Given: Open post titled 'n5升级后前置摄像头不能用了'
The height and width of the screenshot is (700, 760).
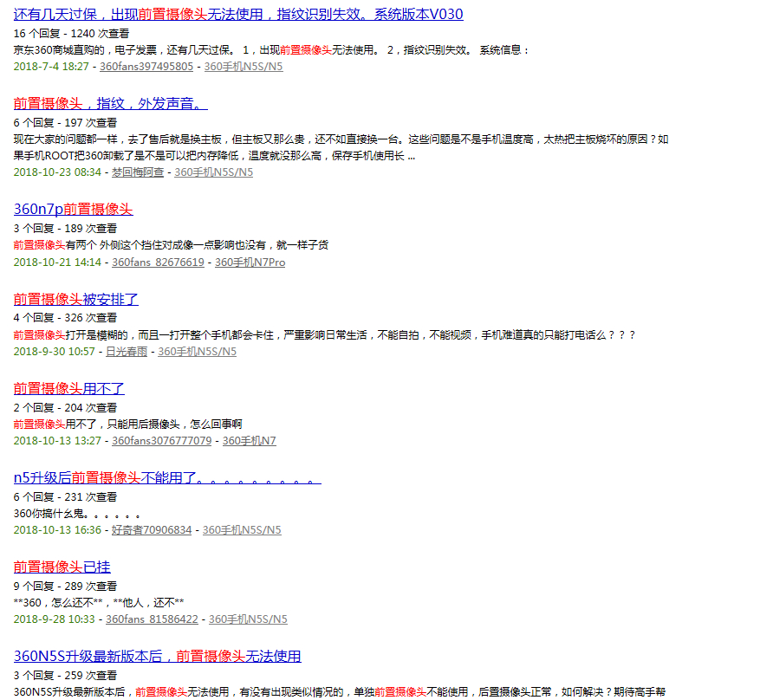Looking at the screenshot, I should 167,477.
